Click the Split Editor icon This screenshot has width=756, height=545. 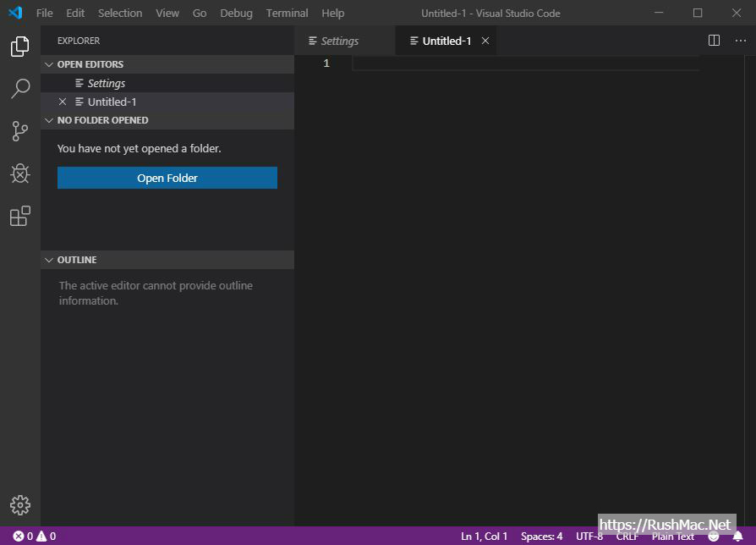(x=714, y=41)
